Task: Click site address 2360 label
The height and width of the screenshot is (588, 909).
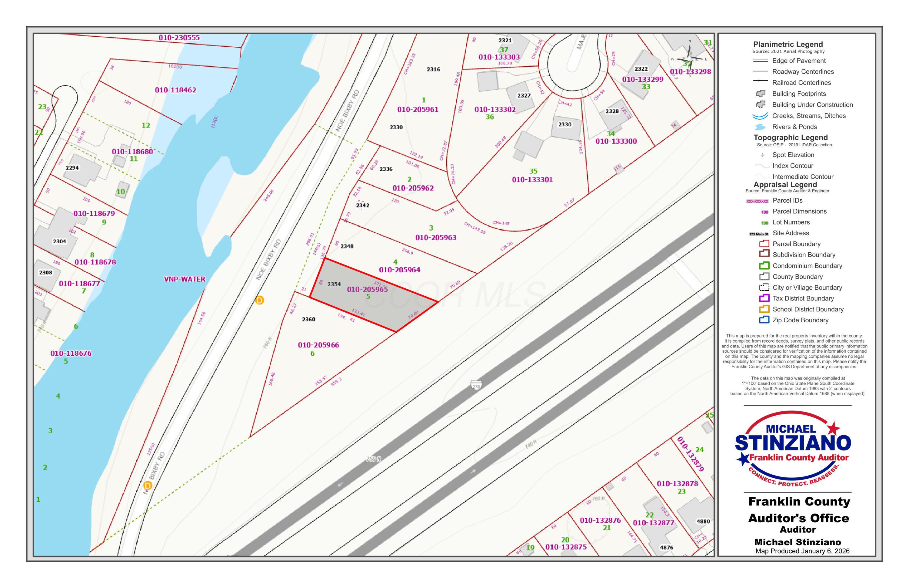Action: pos(308,319)
